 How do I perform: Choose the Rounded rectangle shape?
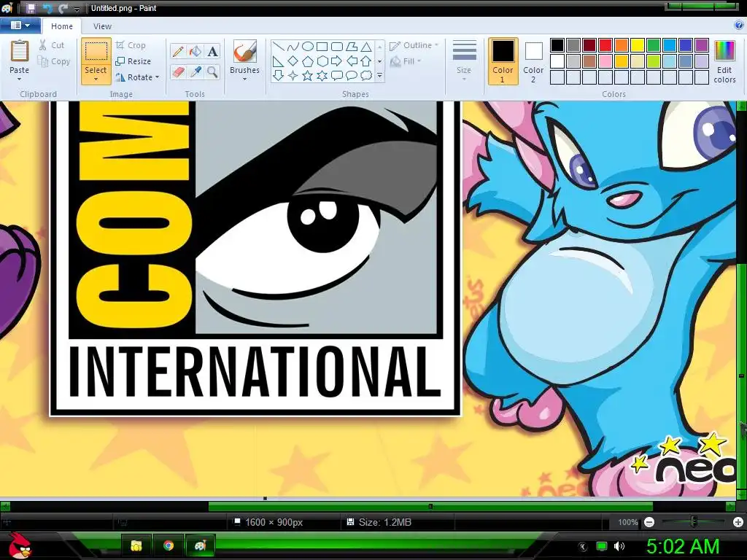(337, 47)
